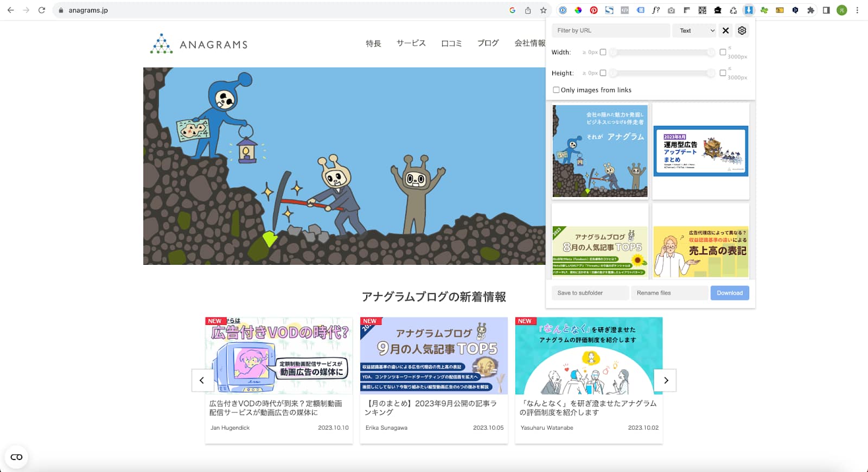Open the Chrome Extensions puzzle menu
The height and width of the screenshot is (472, 868).
[810, 10]
